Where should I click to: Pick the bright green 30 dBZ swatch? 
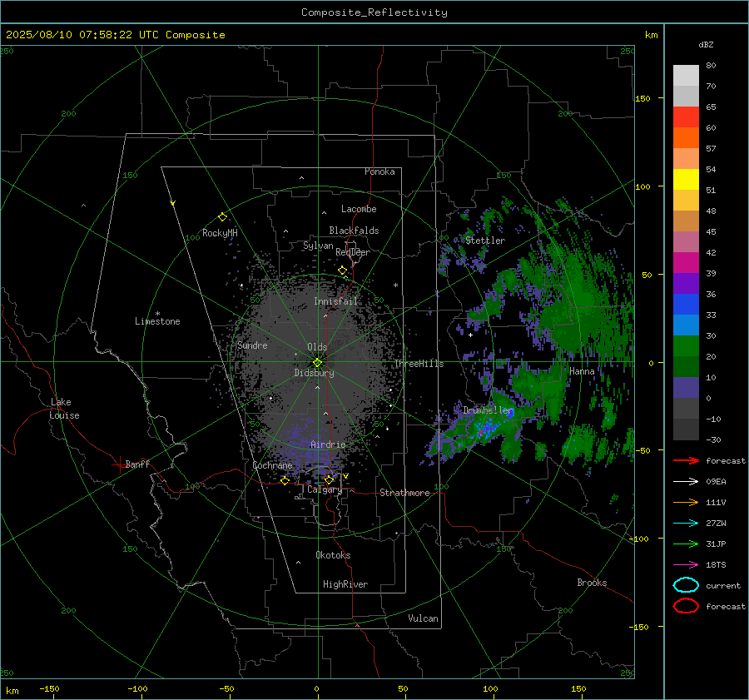coord(686,345)
